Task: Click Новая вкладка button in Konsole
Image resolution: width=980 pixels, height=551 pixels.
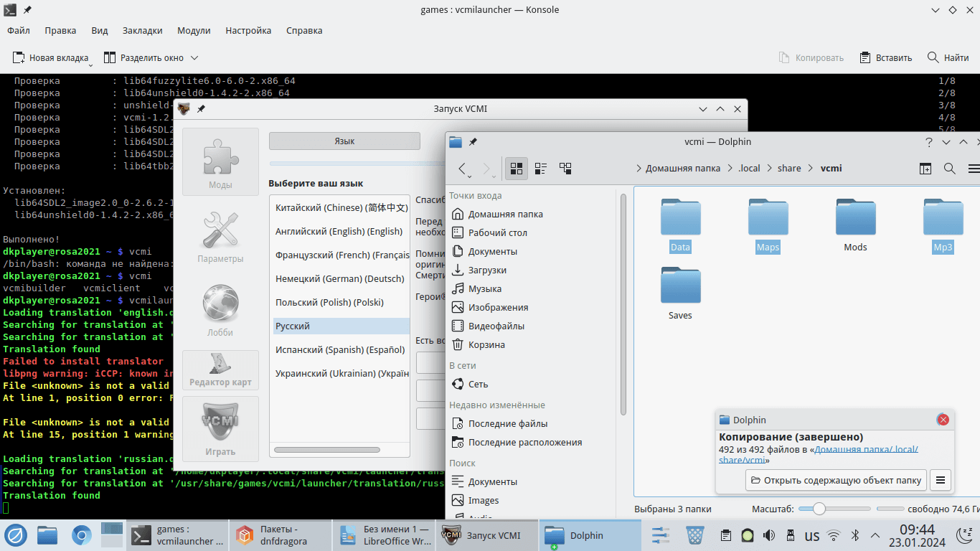Action: tap(51, 57)
